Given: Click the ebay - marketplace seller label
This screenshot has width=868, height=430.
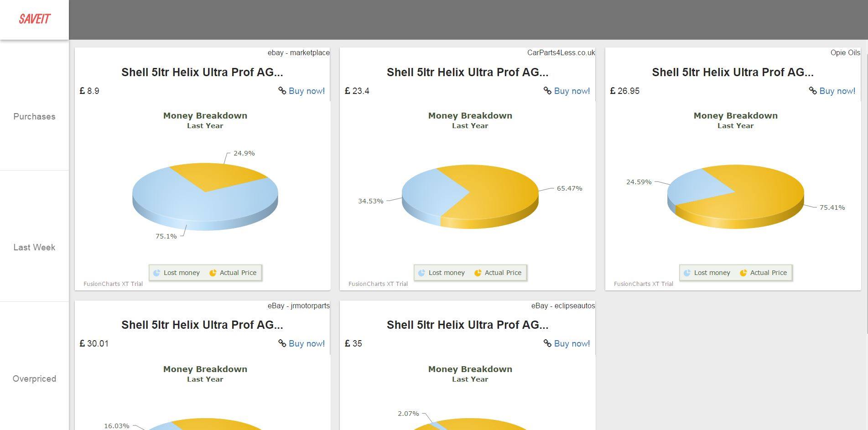Looking at the screenshot, I should [x=298, y=53].
